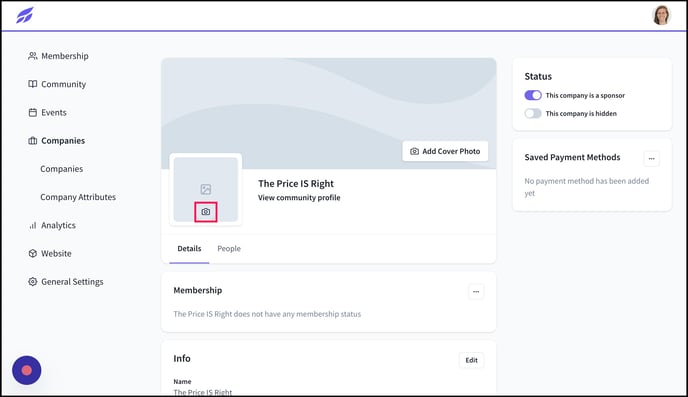Click the Status heading
This screenshot has height=397, width=688.
point(538,76)
